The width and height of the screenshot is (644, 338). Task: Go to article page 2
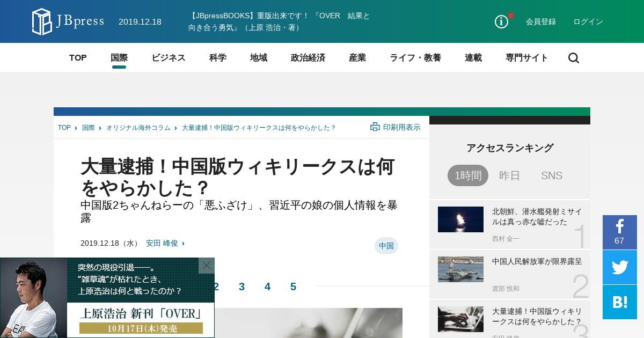pos(216,286)
